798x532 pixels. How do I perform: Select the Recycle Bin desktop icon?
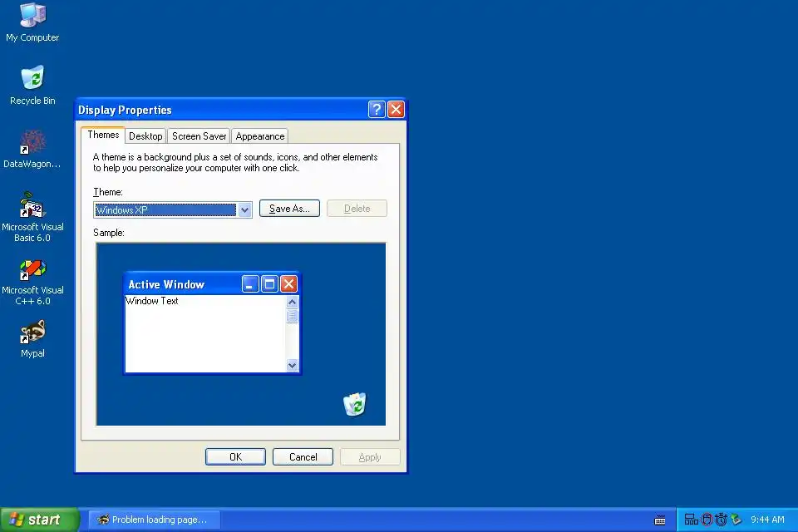point(32,86)
